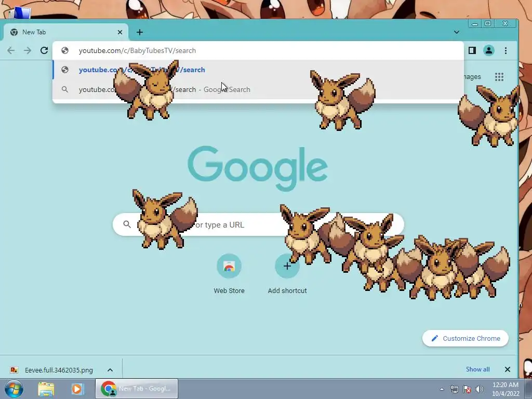The image size is (532, 399).
Task: Click the network tray icon
Action: click(454, 390)
